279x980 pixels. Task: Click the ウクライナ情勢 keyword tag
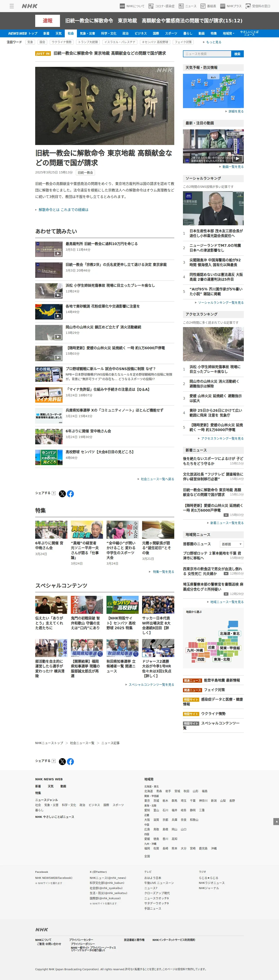(x=61, y=42)
